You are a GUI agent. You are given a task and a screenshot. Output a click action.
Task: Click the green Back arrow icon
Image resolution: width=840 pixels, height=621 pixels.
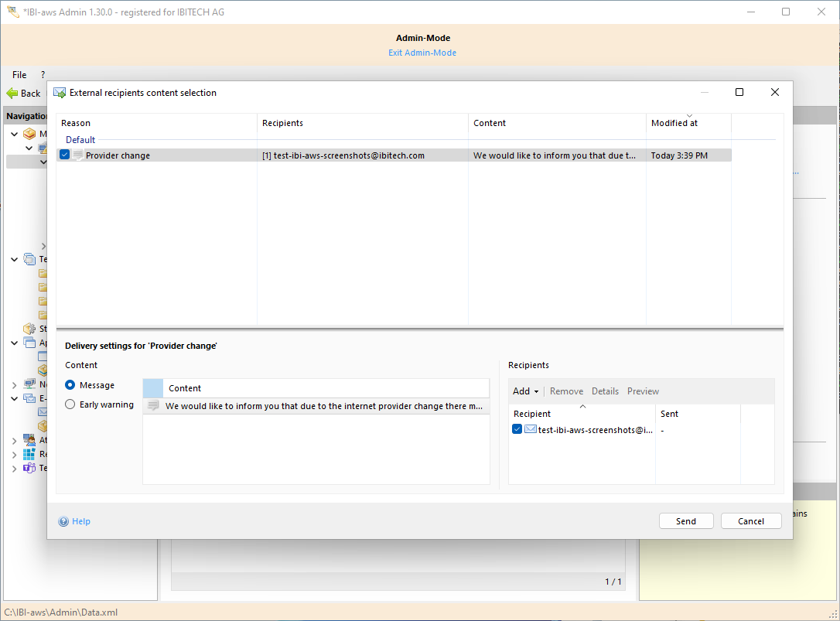tap(12, 93)
